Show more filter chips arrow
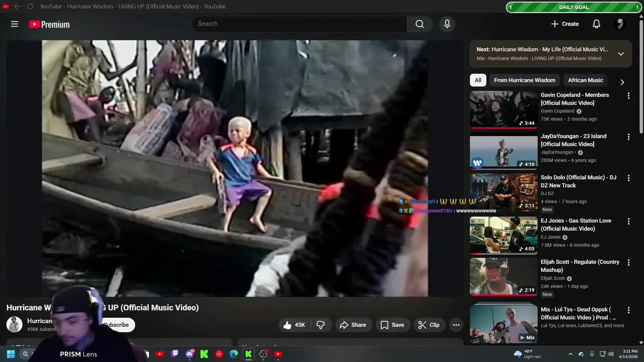The height and width of the screenshot is (362, 644). tap(622, 82)
